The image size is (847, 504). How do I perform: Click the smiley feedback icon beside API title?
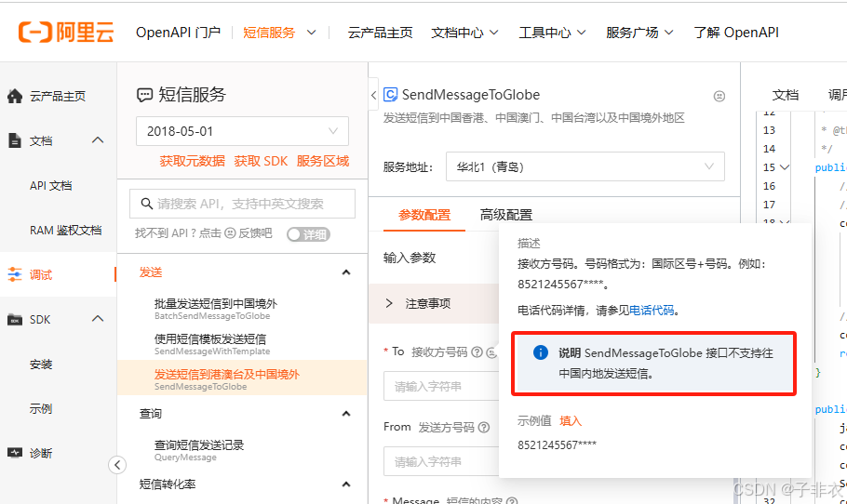tap(719, 96)
